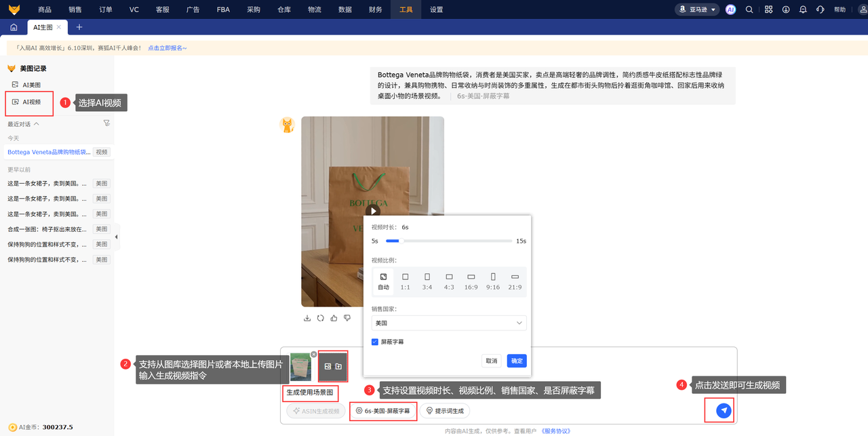The width and height of the screenshot is (868, 436).
Task: Open the FBA menu
Action: click(223, 9)
